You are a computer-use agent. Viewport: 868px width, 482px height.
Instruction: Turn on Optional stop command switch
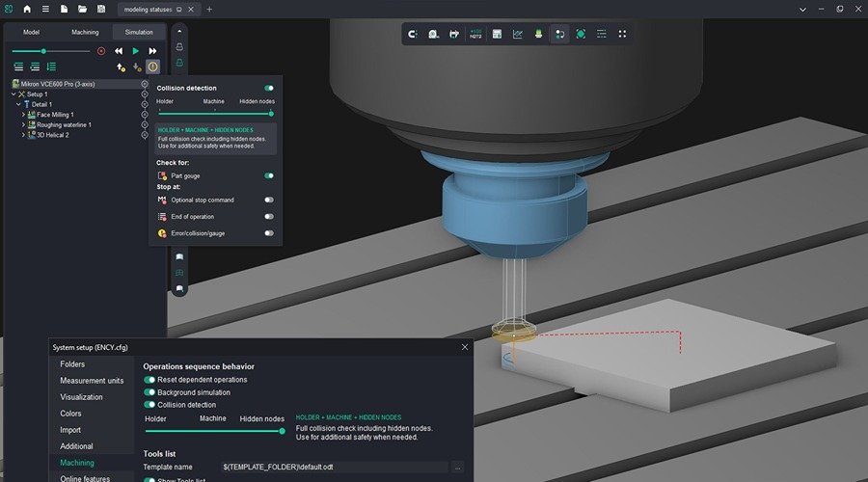point(269,200)
